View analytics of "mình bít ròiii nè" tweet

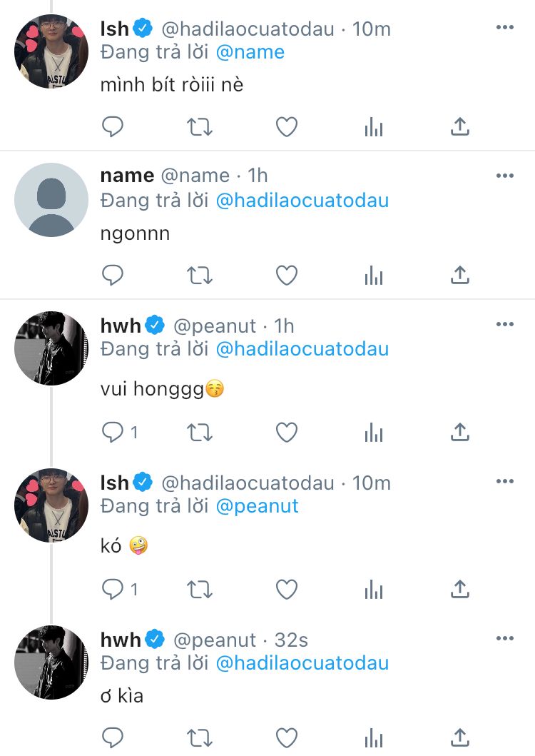(374, 127)
